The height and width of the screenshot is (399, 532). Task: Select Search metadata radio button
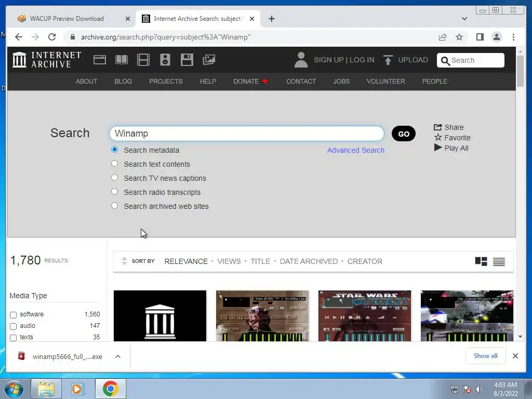coord(115,150)
